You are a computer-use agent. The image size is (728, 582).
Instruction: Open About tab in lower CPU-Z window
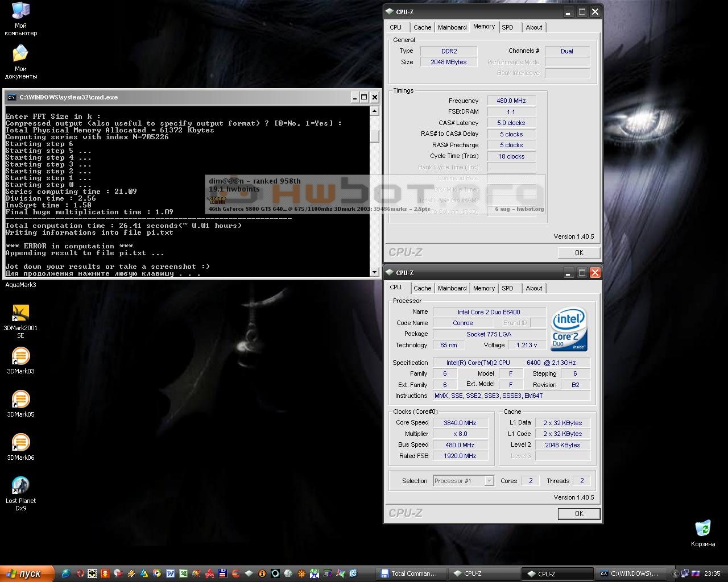tap(534, 288)
